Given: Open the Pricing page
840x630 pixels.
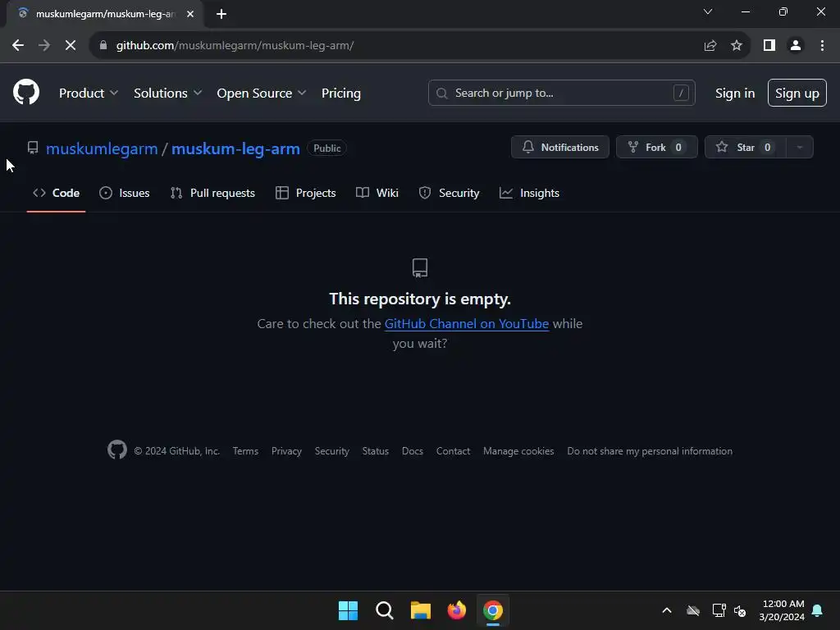Looking at the screenshot, I should coord(341,94).
